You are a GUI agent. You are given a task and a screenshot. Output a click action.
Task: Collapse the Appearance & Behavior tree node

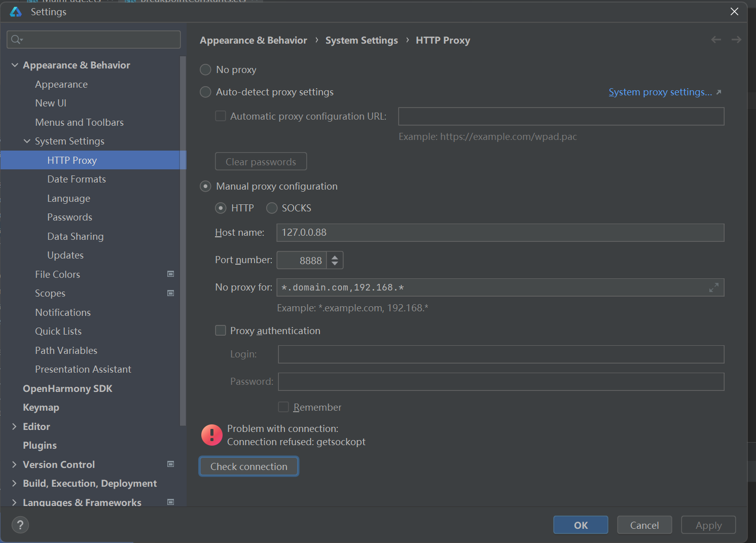tap(15, 65)
